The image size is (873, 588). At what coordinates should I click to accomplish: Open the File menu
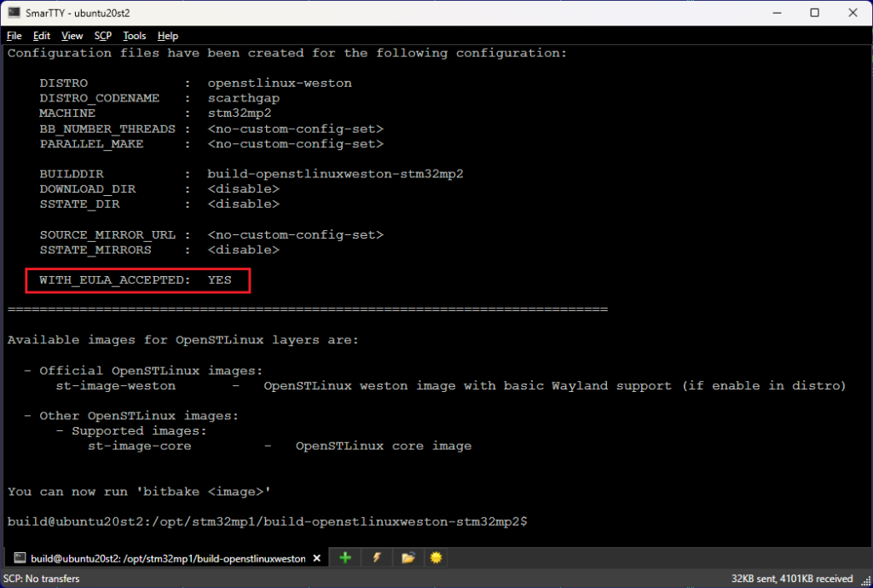point(14,36)
